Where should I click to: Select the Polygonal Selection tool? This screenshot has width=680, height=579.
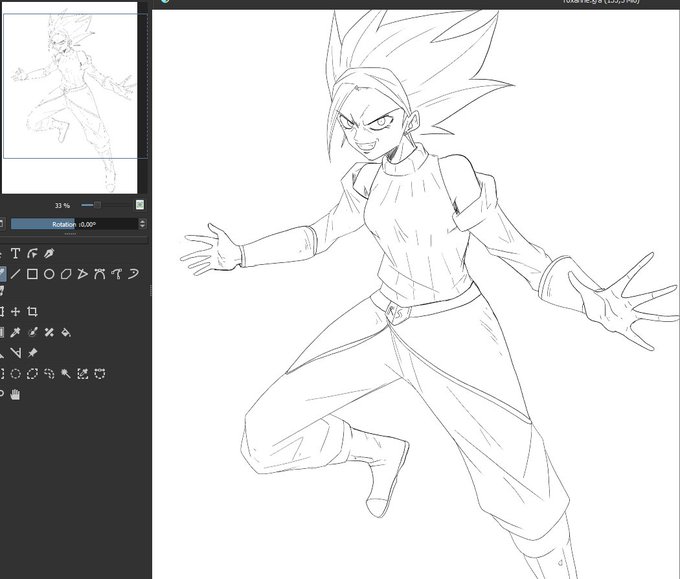click(32, 374)
